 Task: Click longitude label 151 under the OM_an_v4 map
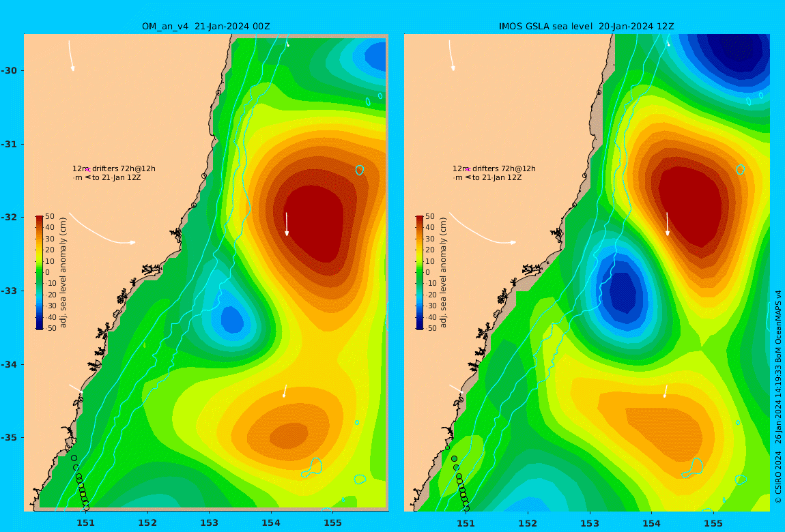(86, 523)
